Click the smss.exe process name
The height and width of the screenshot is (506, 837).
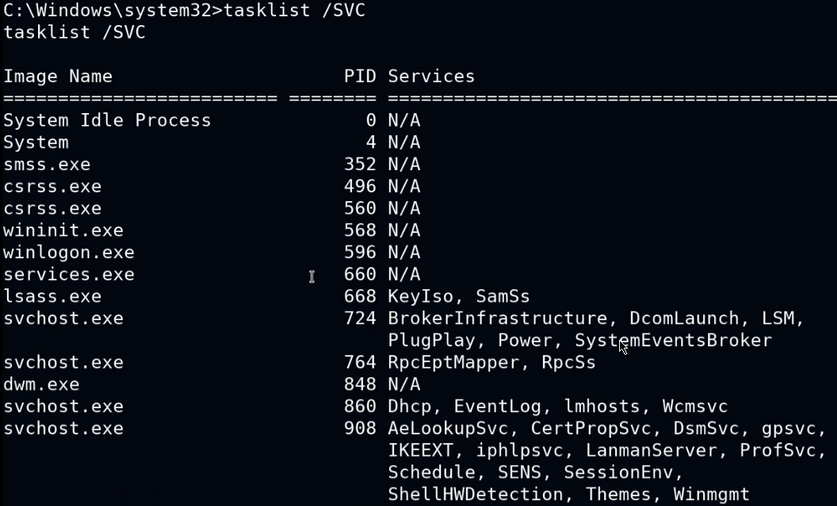47,164
